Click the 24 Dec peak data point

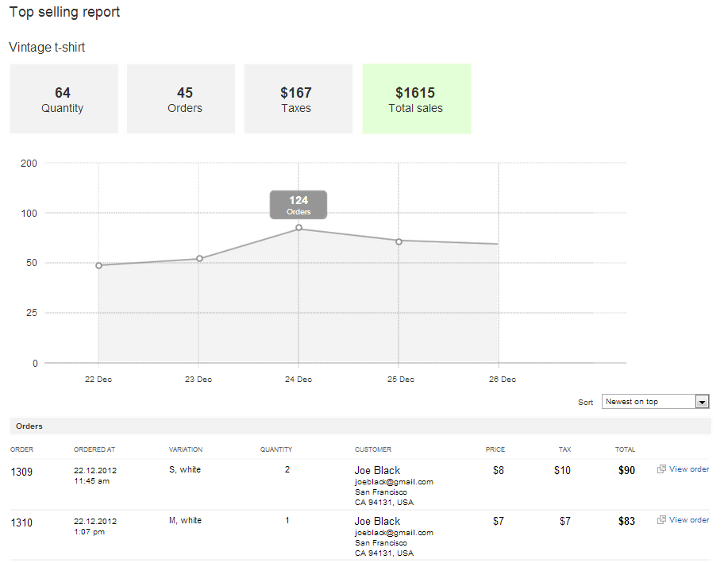(x=299, y=228)
